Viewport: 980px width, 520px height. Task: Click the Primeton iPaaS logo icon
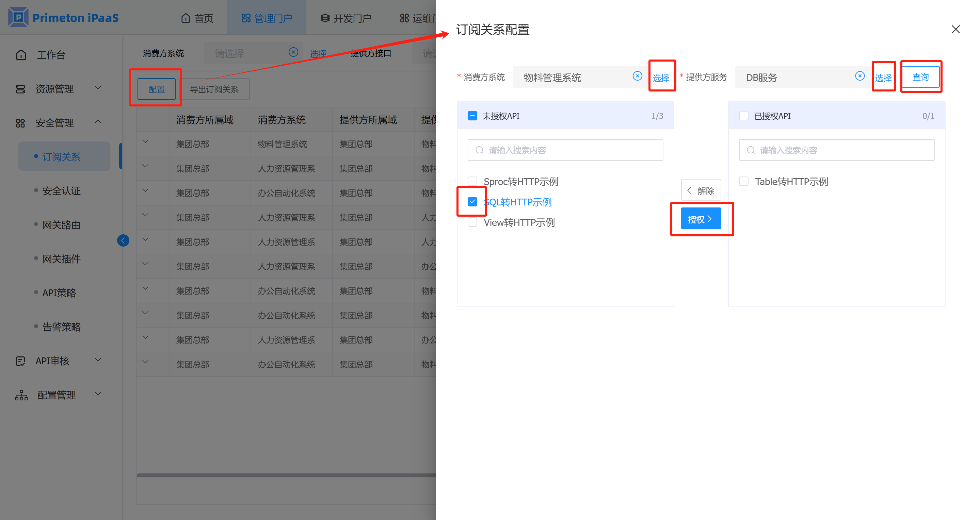click(18, 17)
